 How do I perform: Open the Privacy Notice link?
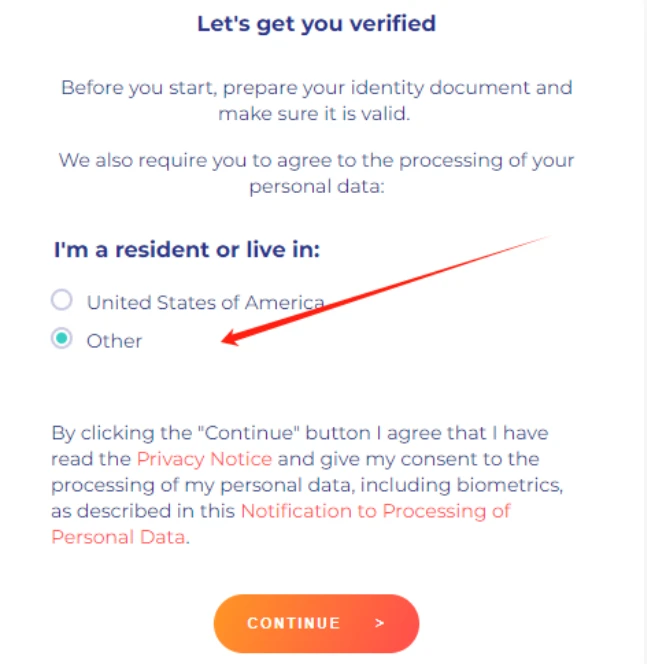coord(204,459)
